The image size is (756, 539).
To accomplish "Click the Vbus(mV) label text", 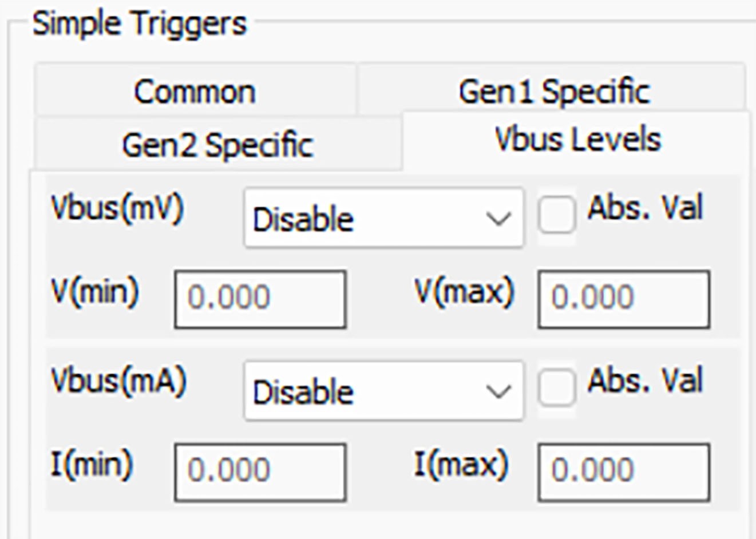I will pyautogui.click(x=117, y=208).
